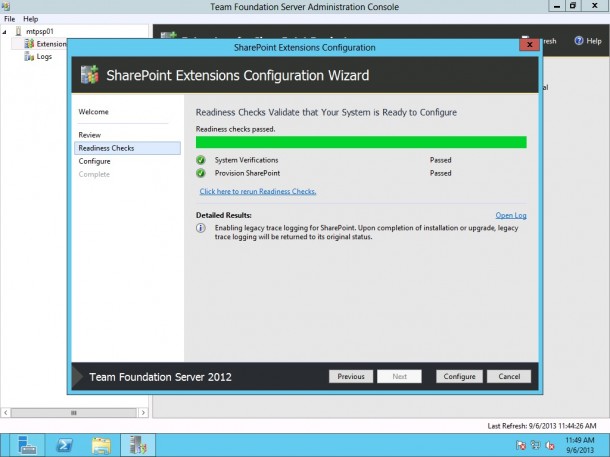Viewport: 610px width, 457px height.
Task: Cancel the configuration wizard
Action: coord(509,376)
